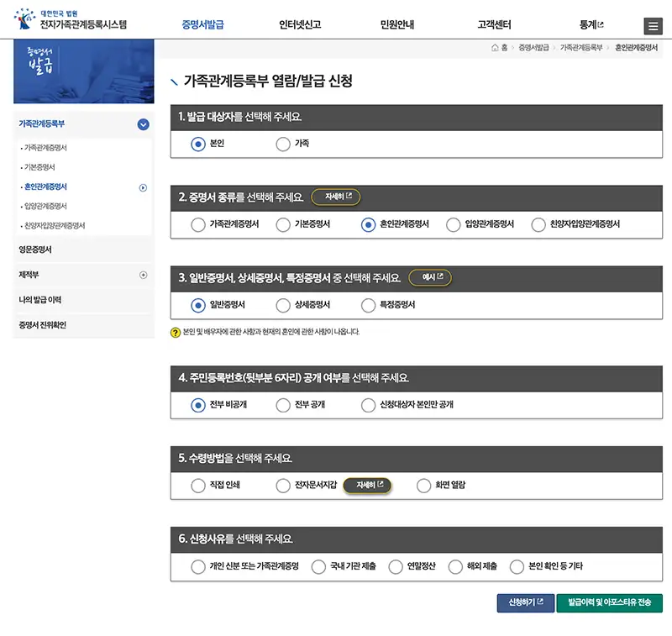Viewport: 672px width, 636px height.
Task: Choose 기본증명서 certificate type radio
Action: pos(283,224)
